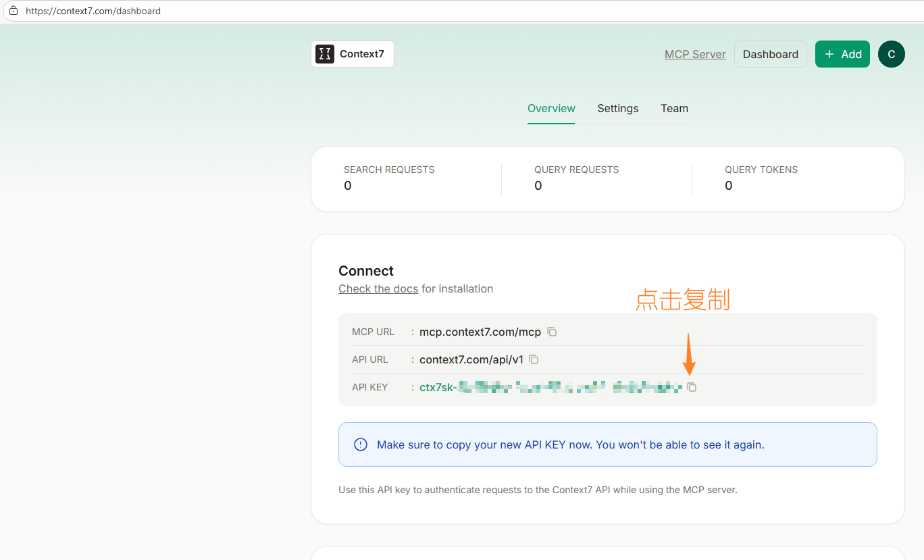Click the blurred ctx7sk API key text
Image resolution: width=924 pixels, height=560 pixels.
pos(550,387)
